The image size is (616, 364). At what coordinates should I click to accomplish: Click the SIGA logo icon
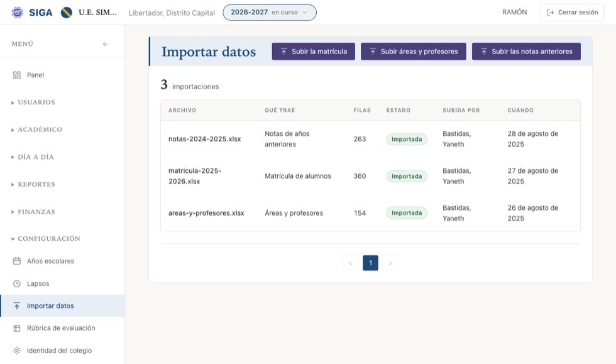tap(17, 13)
